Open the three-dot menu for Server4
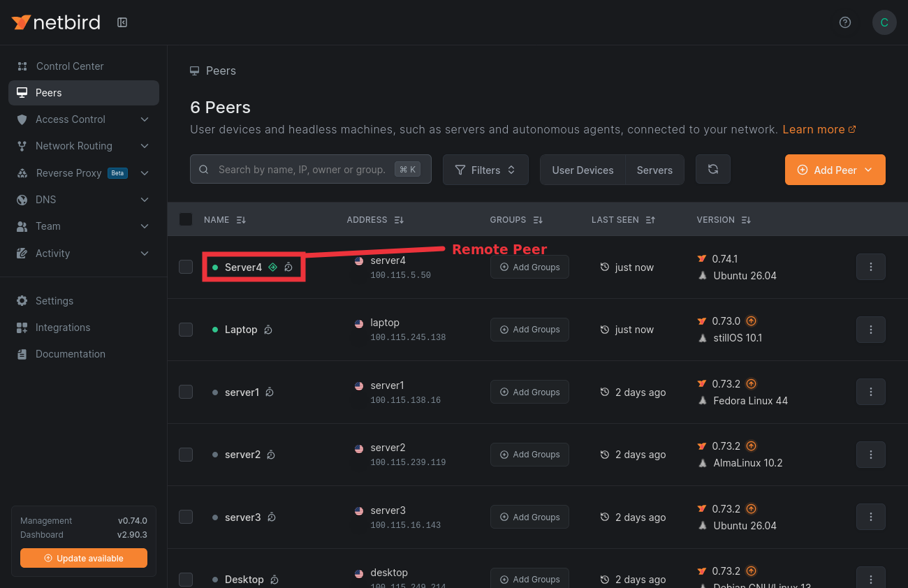The width and height of the screenshot is (908, 588). (x=871, y=267)
